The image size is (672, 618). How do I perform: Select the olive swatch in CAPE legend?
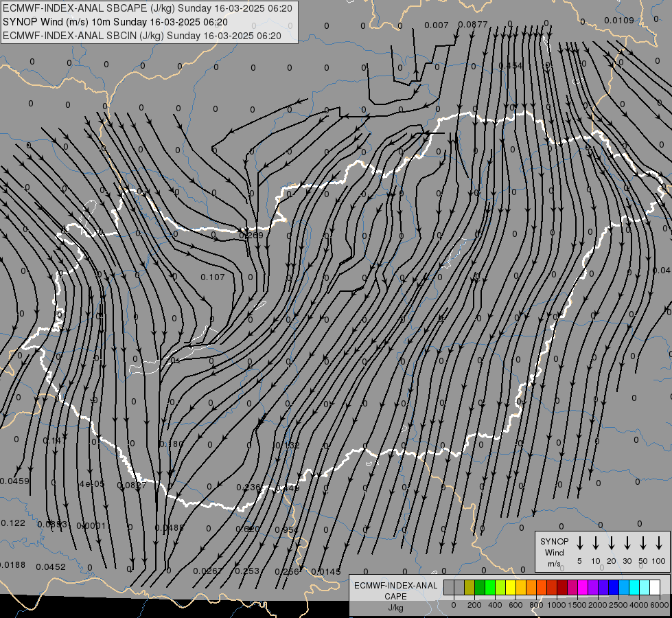coord(470,588)
